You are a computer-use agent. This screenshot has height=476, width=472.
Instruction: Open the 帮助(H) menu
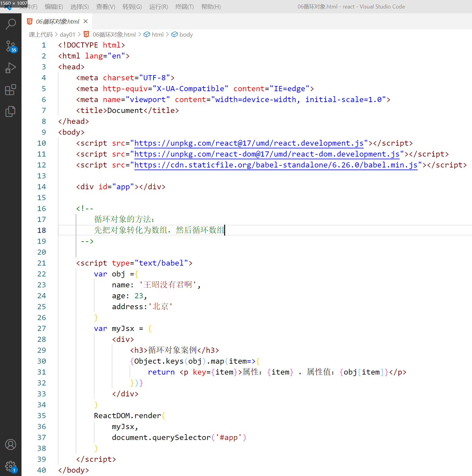click(211, 7)
